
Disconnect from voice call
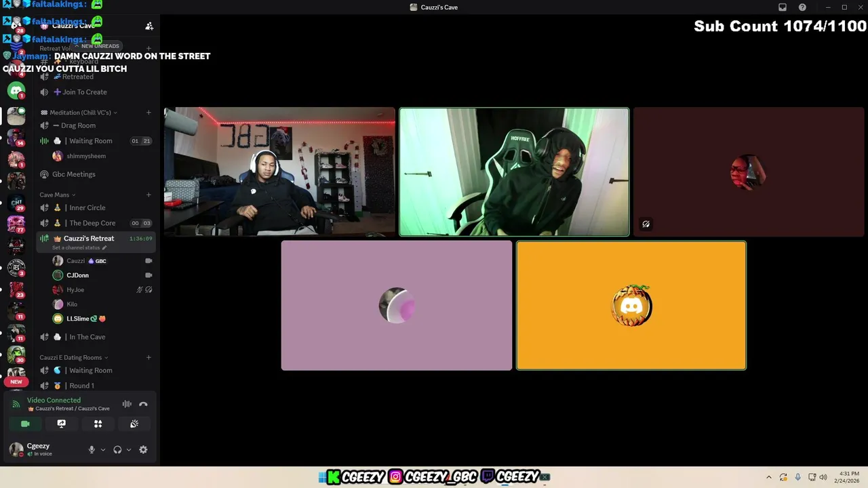143,404
